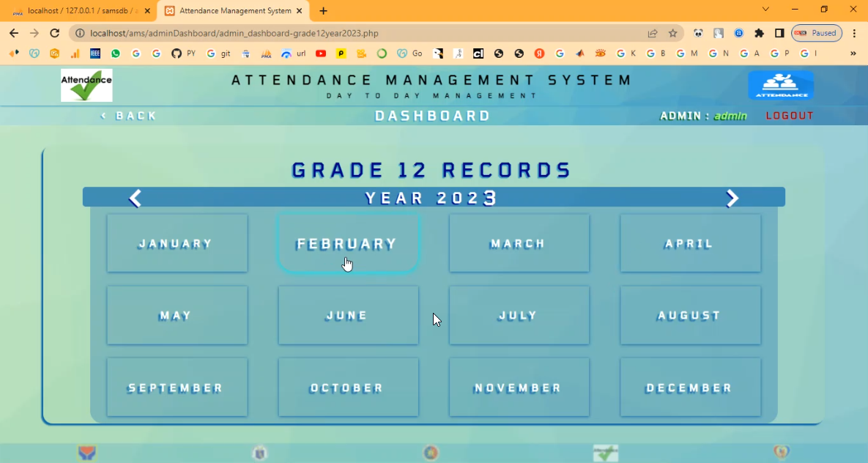Open October attendance records

348,387
